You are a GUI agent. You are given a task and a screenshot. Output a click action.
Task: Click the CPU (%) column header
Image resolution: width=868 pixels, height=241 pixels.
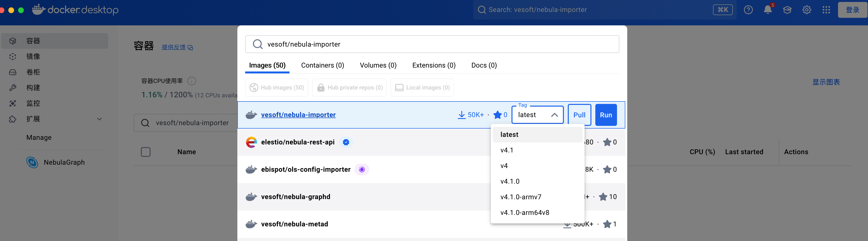pyautogui.click(x=702, y=152)
